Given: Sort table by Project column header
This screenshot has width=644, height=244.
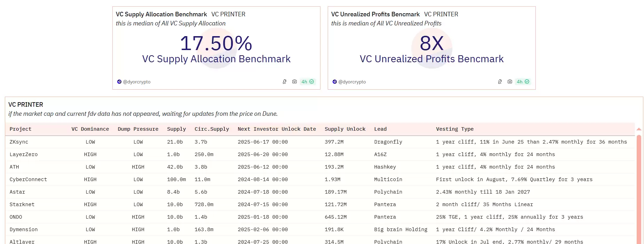Looking at the screenshot, I should [x=21, y=129].
